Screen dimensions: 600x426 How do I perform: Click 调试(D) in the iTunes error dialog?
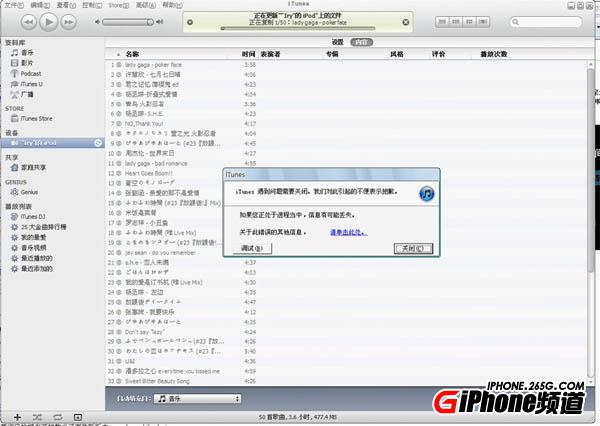252,248
